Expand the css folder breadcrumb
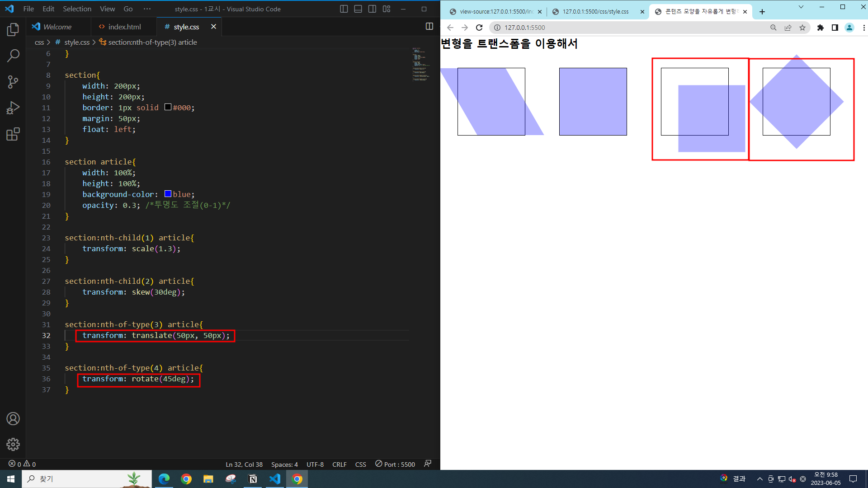The image size is (868, 488). (x=39, y=42)
